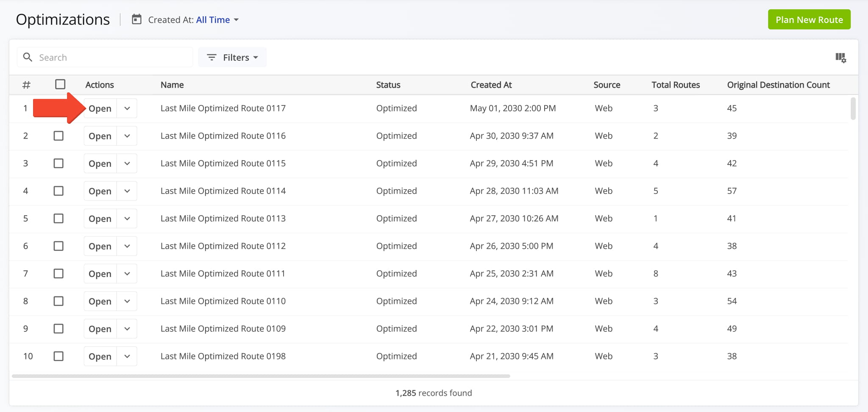
Task: Click the filter lines icon
Action: 211,57
